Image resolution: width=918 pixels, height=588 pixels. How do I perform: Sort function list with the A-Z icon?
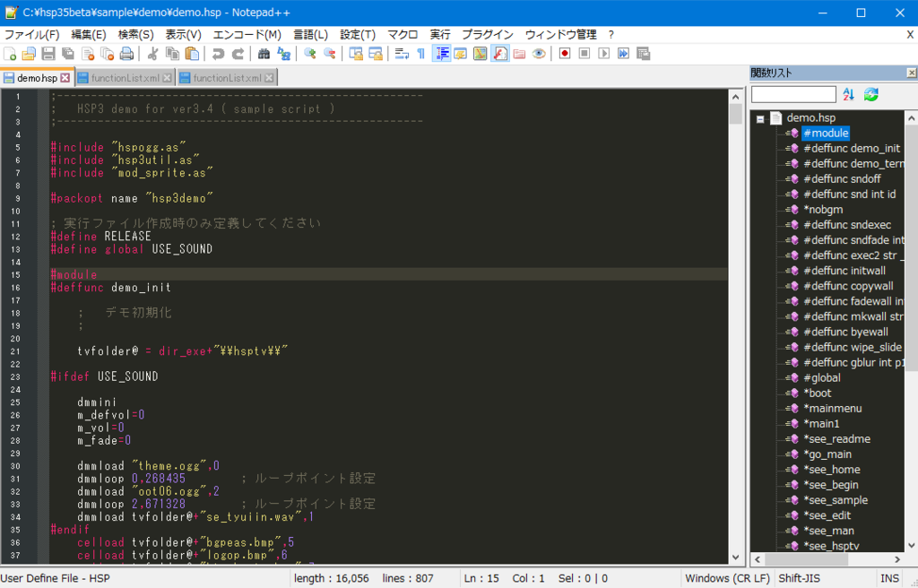848,94
